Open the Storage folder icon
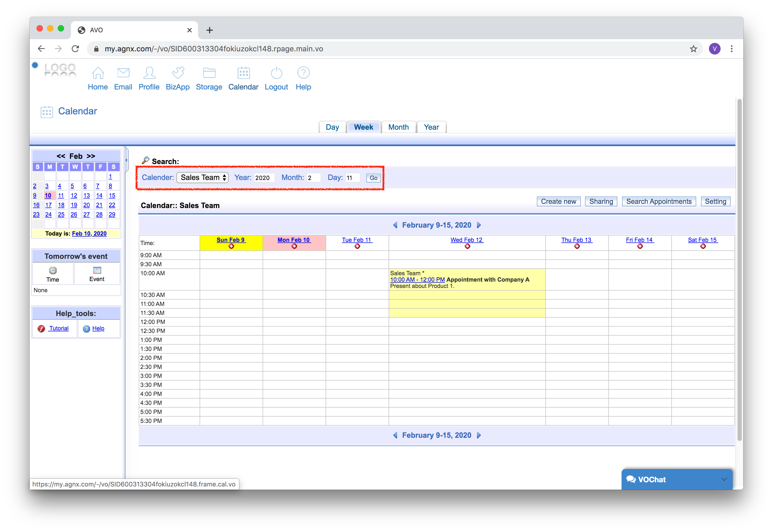 [x=209, y=73]
